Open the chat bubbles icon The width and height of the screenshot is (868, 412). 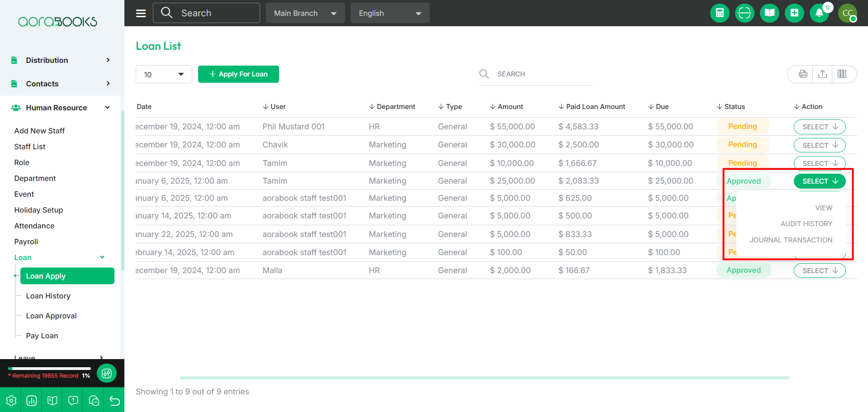point(94,400)
